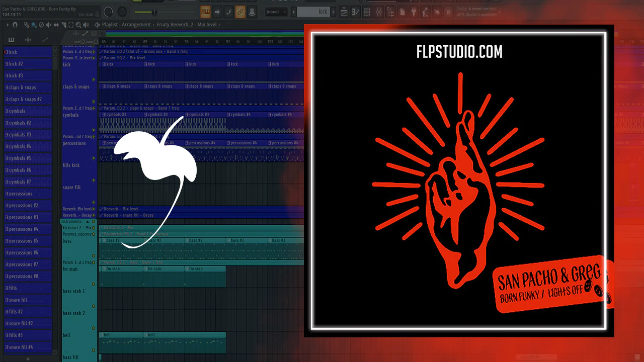The width and height of the screenshot is (644, 362).
Task: Open the plugin picker plug icon
Action: pyautogui.click(x=414, y=12)
